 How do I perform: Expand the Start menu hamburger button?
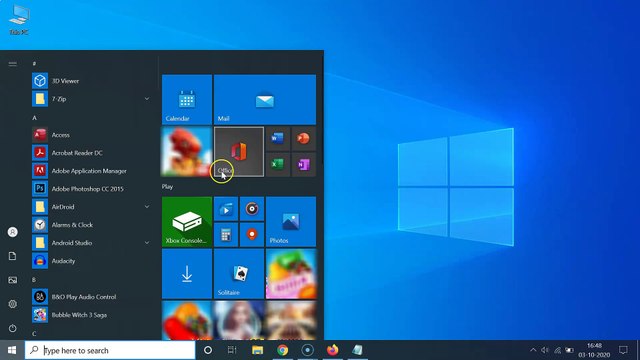[x=13, y=64]
